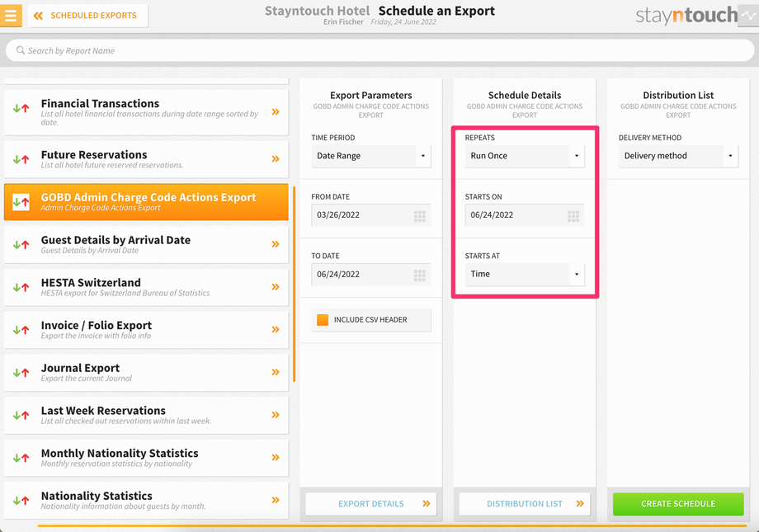Open the Repeats dropdown

tap(525, 156)
